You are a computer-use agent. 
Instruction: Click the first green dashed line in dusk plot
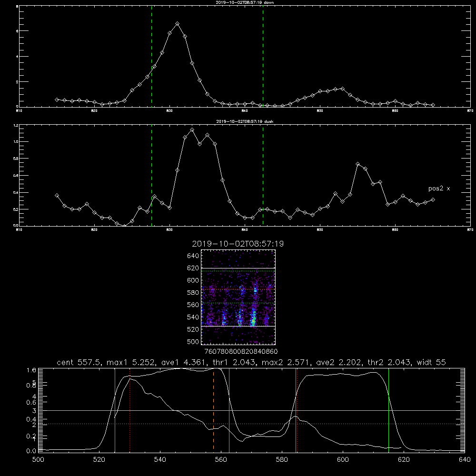[x=151, y=175]
